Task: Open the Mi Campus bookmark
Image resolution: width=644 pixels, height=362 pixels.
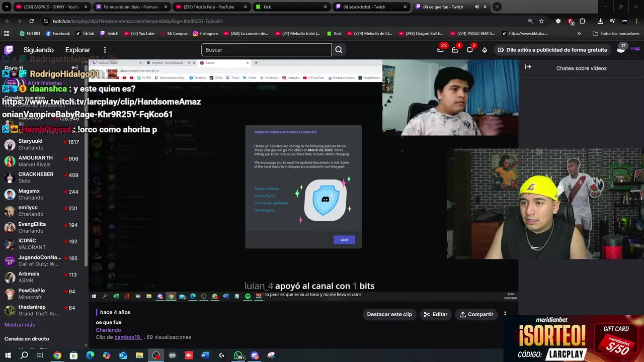Action: click(x=174, y=34)
